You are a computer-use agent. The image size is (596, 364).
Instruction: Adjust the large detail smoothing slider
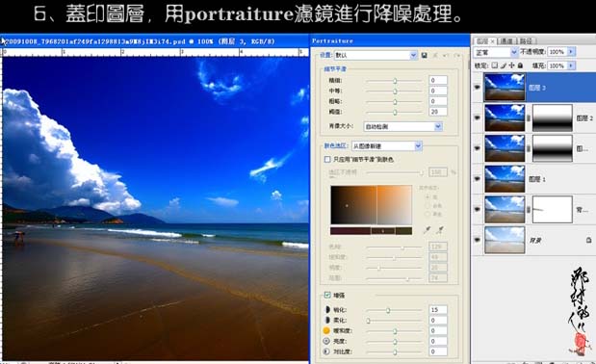pos(394,102)
